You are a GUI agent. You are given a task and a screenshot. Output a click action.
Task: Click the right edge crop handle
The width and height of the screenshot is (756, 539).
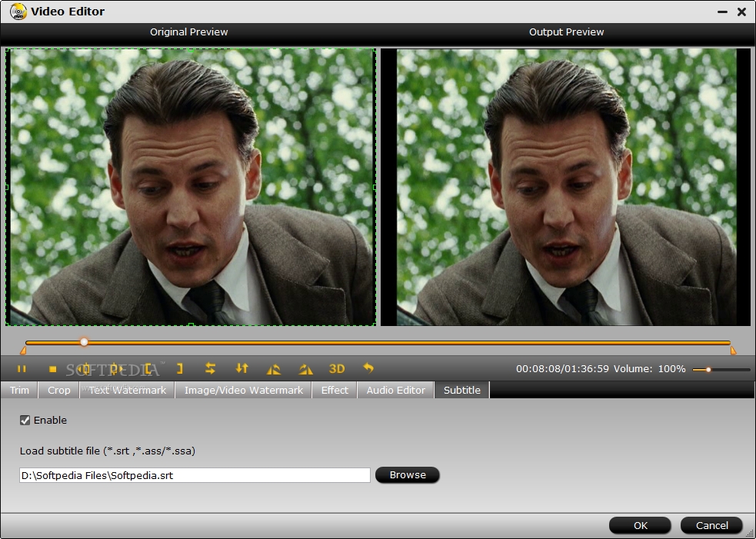click(x=375, y=187)
